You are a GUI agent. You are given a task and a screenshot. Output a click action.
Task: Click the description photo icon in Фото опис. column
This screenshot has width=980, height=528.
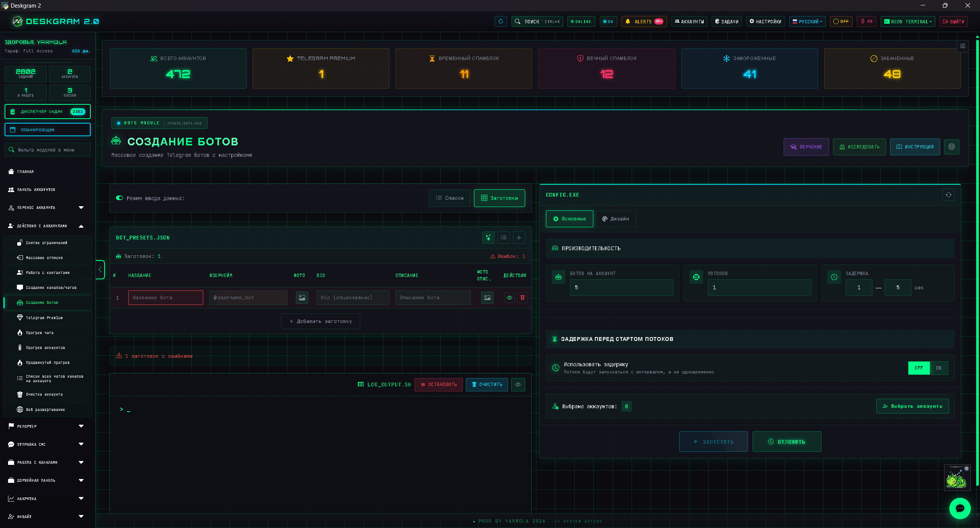coord(487,298)
